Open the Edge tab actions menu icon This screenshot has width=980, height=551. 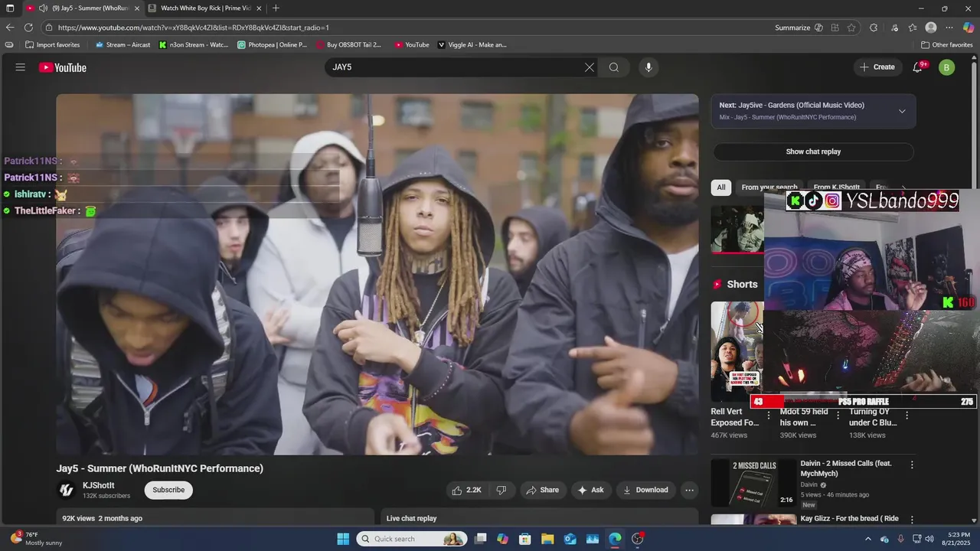(x=10, y=8)
